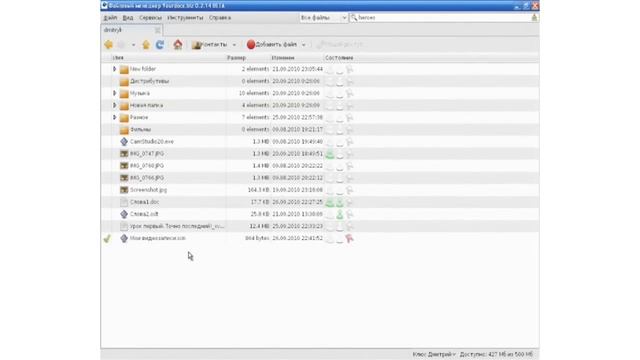Expand the Разное folder node

pos(115,117)
